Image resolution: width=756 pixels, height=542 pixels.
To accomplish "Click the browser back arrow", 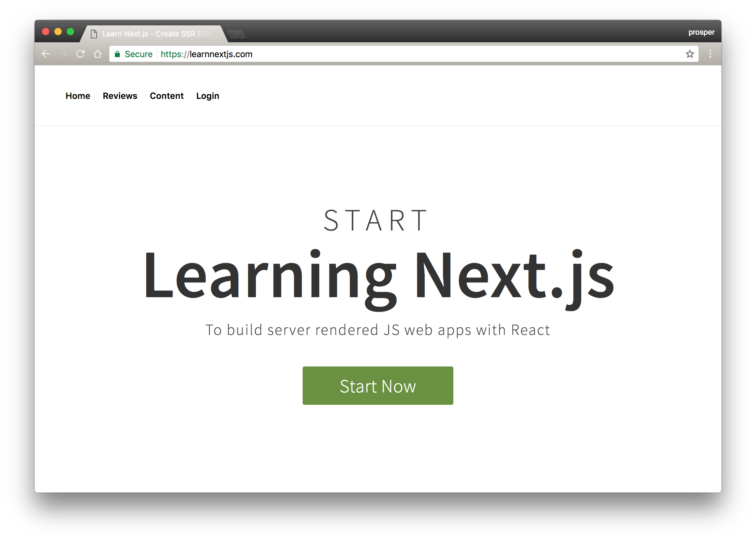I will 46,54.
